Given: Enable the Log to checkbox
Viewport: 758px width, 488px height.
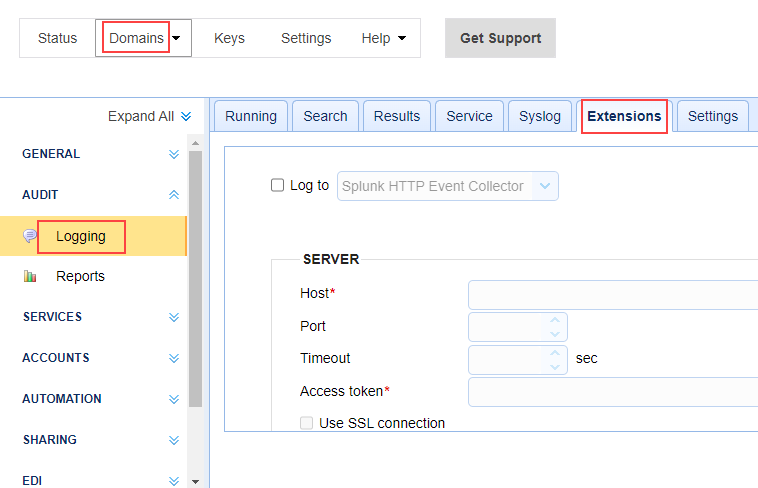Looking at the screenshot, I should click(x=278, y=185).
